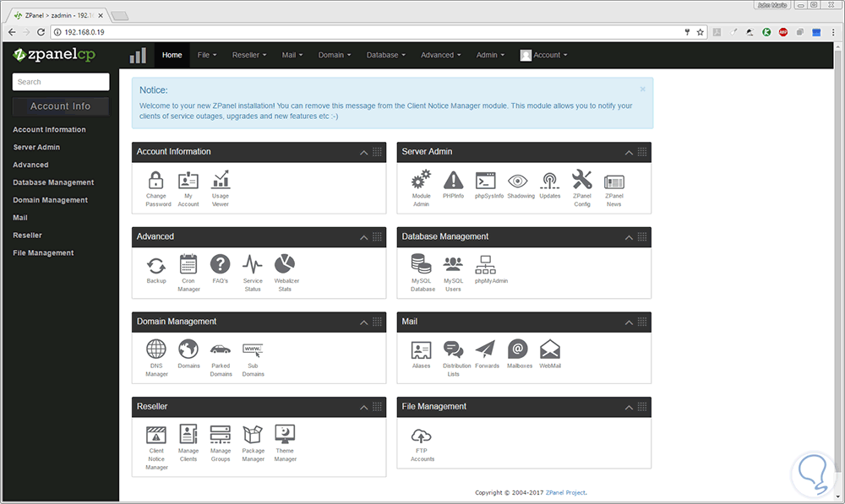Open the FTP Accounts cloud icon
This screenshot has height=504, width=845.
[x=421, y=436]
